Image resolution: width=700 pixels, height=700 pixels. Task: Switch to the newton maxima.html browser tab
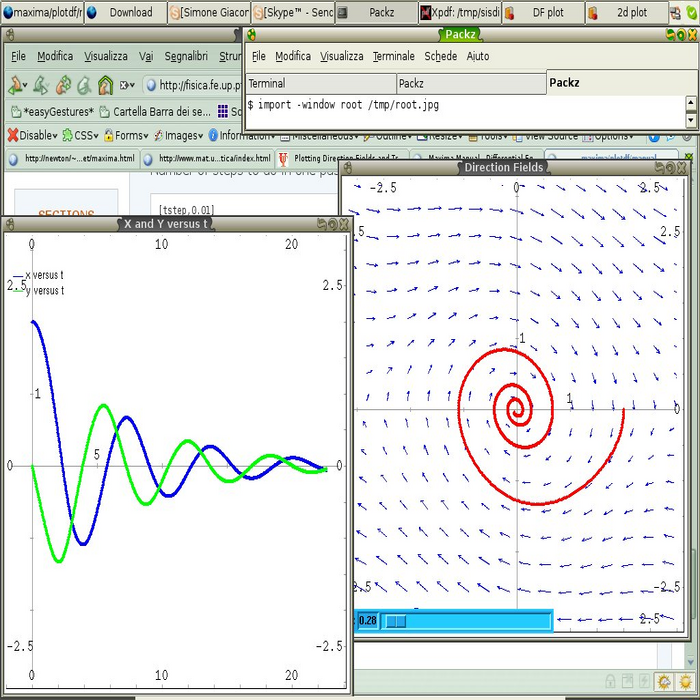(72, 158)
